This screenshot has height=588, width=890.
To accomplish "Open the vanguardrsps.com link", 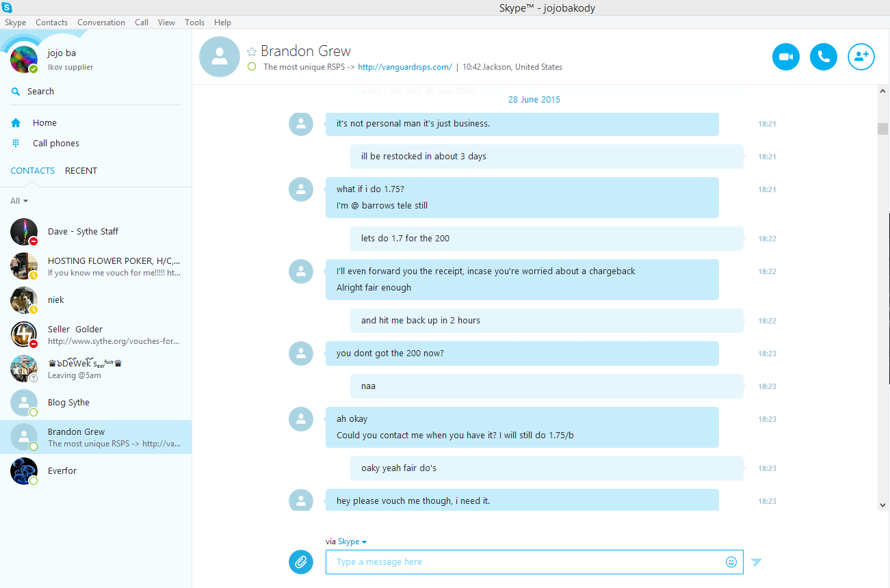I will coord(404,67).
